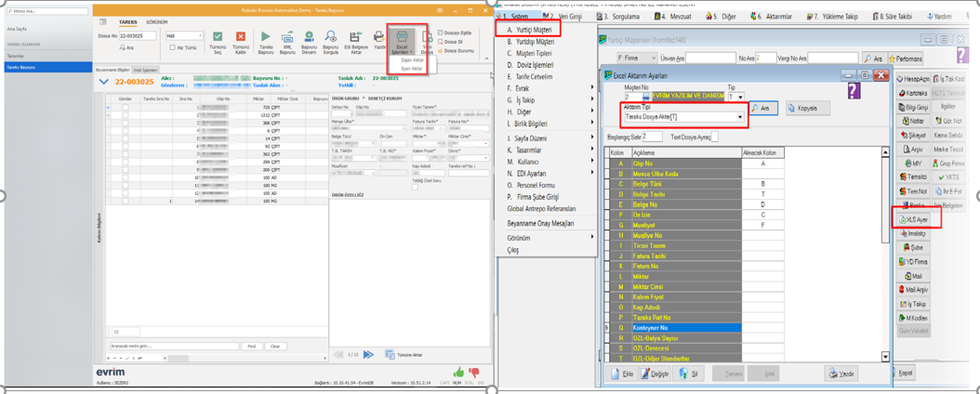Click the Mail Arşiv button
The height and width of the screenshot is (394, 980).
click(x=913, y=290)
